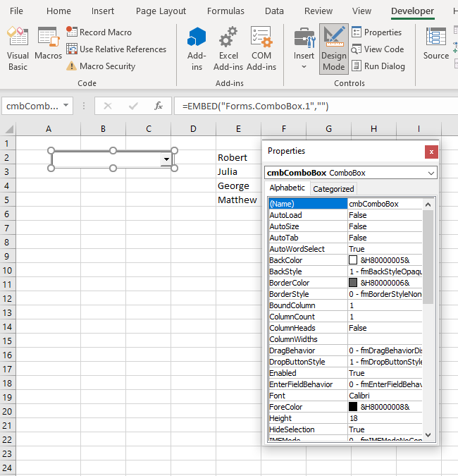Toggle Use Relative References
The height and width of the screenshot is (476, 458).
116,49
